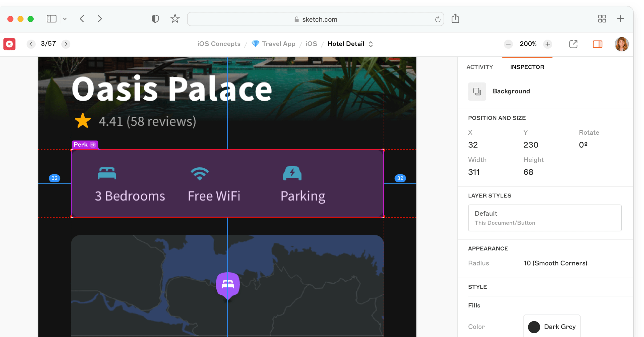Bookmark the page with the star icon
Viewport: 644px width, 337px height.
175,19
